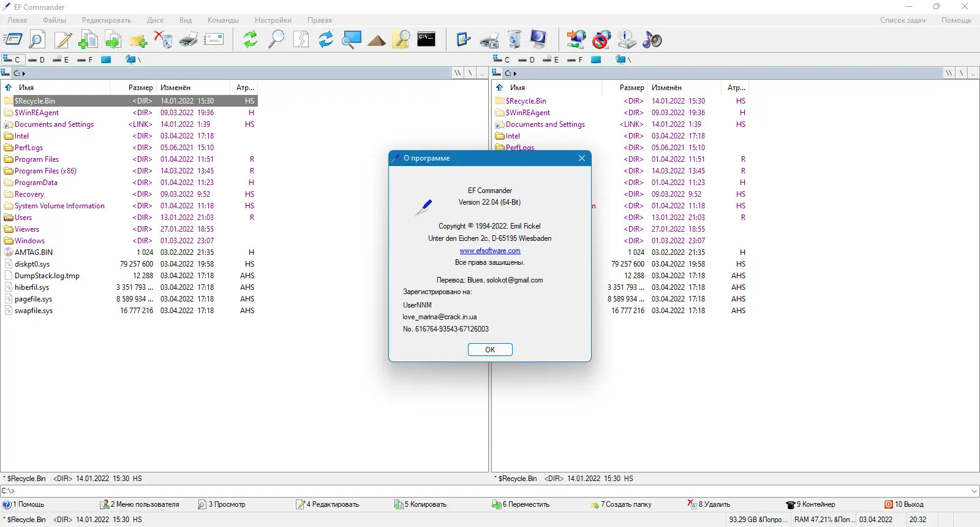Screen dimensions: 980x527
Task: Create a new folder using the toolbar folder icon
Action: click(138, 40)
